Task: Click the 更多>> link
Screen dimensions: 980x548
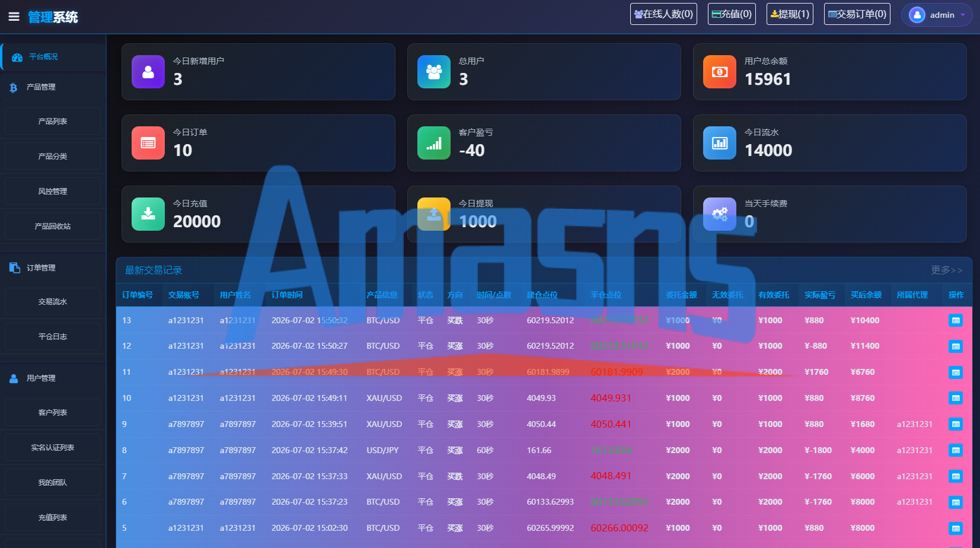Action: click(947, 270)
